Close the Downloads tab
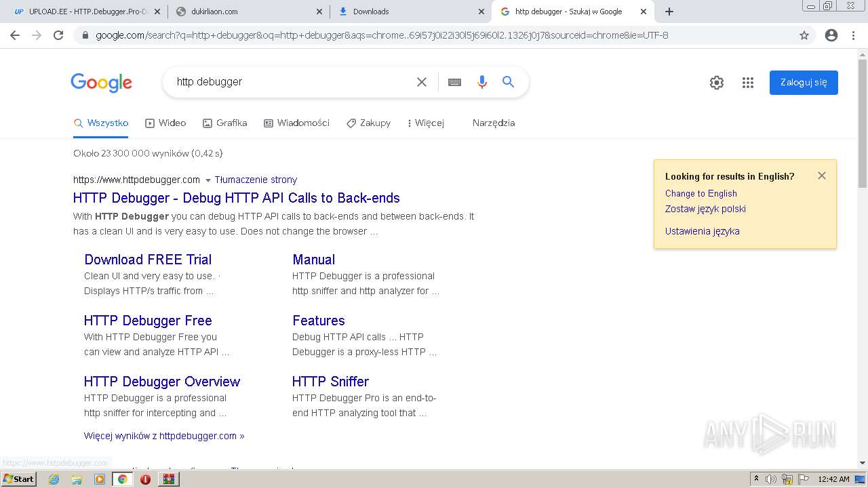 pos(481,12)
